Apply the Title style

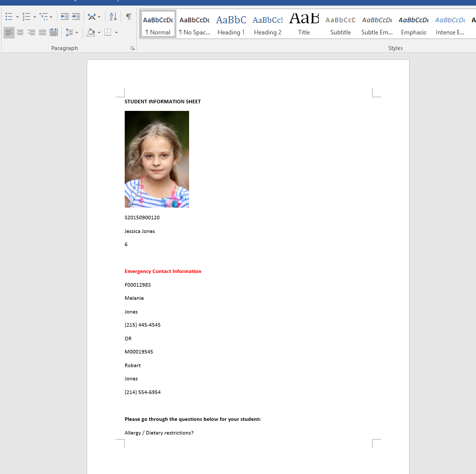304,24
